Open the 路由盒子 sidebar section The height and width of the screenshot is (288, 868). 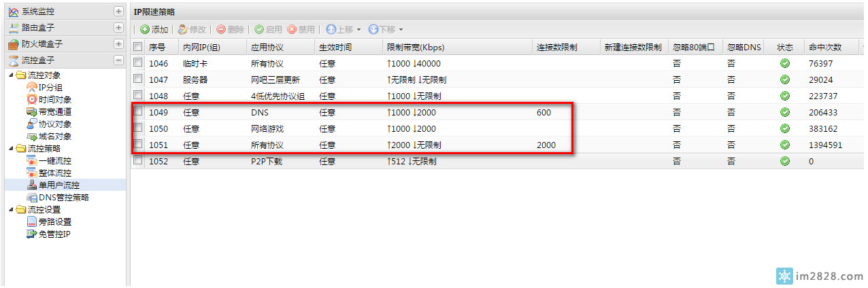point(38,28)
